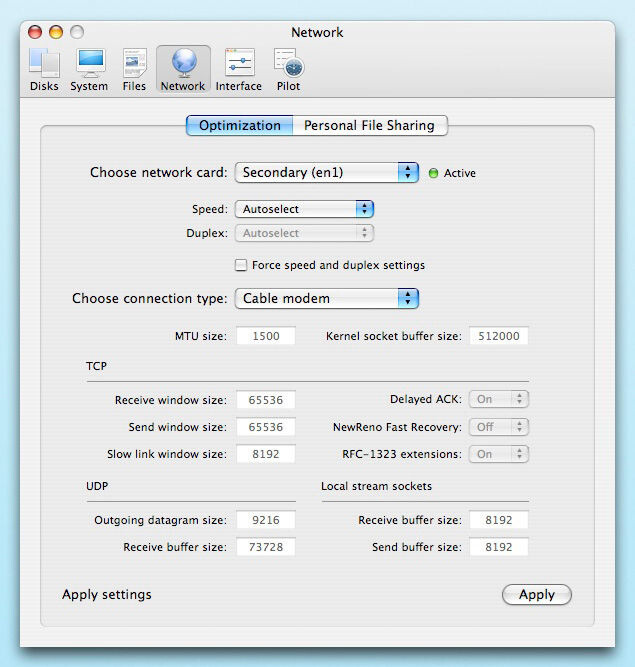
Task: Expand the Speed Autoselect dropdown
Action: pyautogui.click(x=304, y=209)
